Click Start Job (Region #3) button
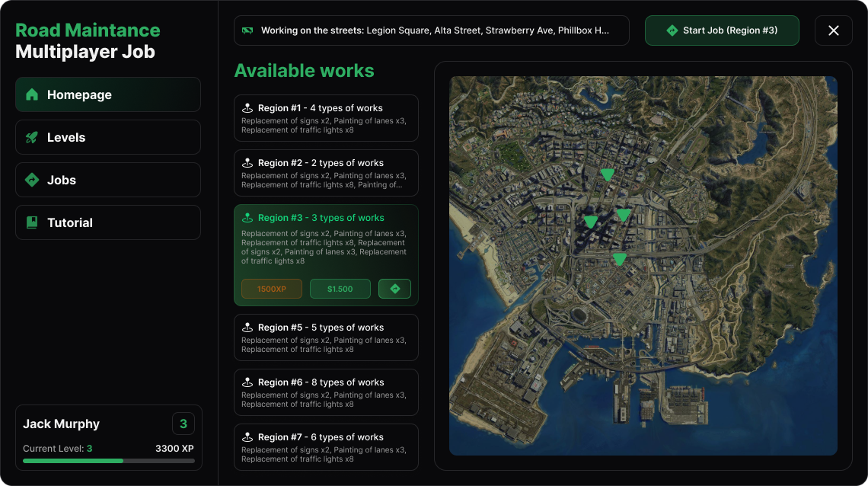Image resolution: width=868 pixels, height=486 pixels. [722, 30]
